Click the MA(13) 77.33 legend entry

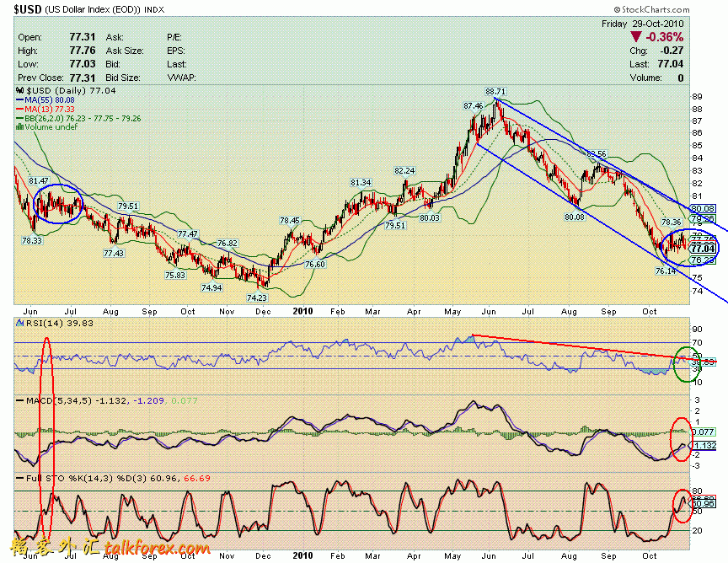pyautogui.click(x=45, y=110)
